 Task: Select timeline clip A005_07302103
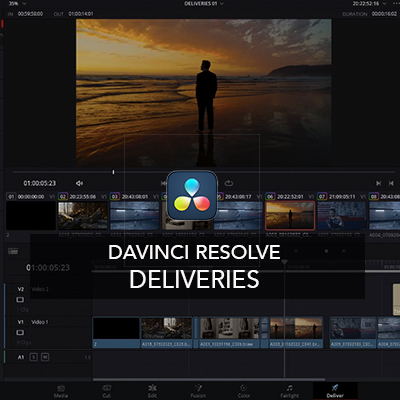tap(353, 332)
